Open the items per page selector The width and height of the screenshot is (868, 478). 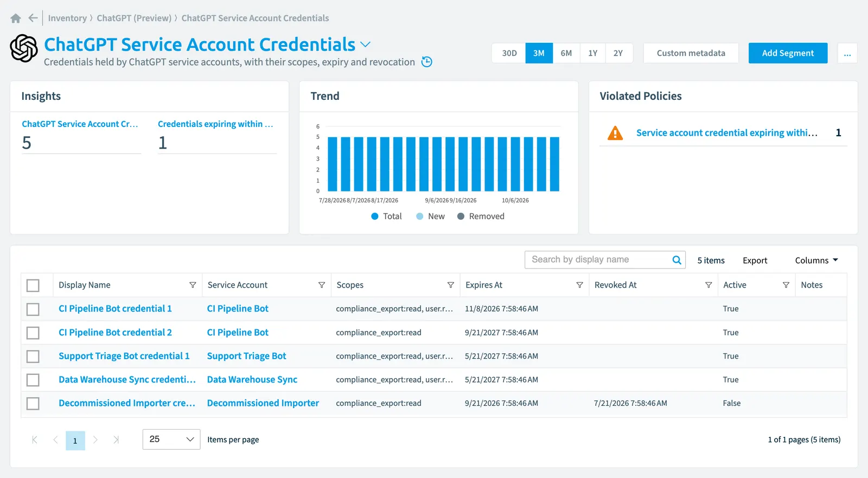(171, 439)
